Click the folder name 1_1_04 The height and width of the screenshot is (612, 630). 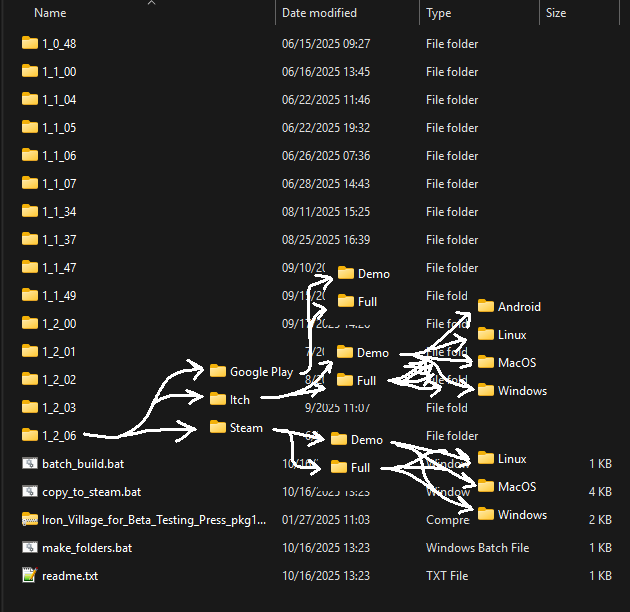[x=59, y=100]
